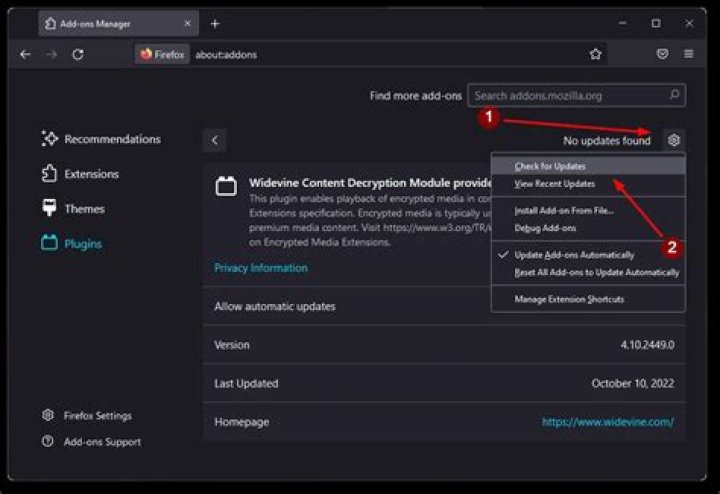Click the browser Back arrow
The width and height of the screenshot is (720, 494).
pos(25,55)
